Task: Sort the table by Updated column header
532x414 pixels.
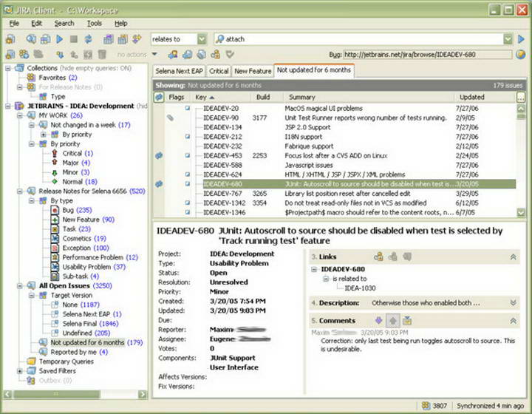Action: (x=485, y=98)
